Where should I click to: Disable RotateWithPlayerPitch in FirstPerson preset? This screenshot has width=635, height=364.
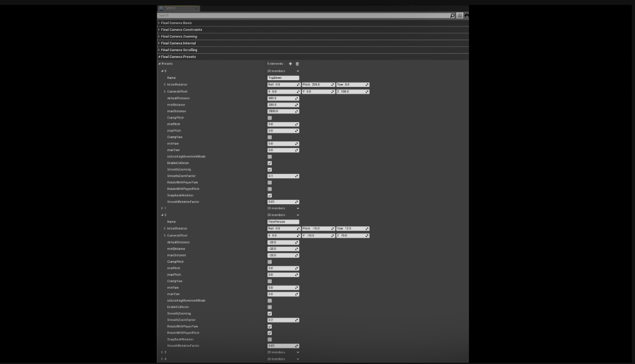[x=270, y=333]
